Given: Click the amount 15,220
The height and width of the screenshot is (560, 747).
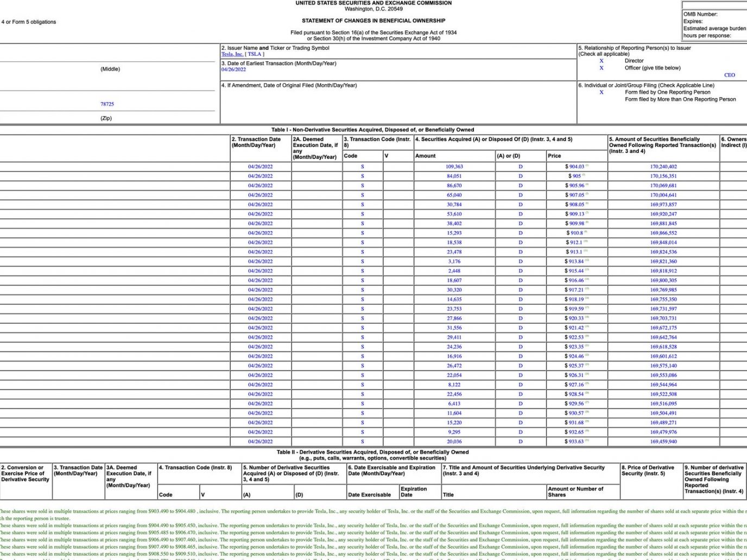Looking at the screenshot, I should pos(454,423).
